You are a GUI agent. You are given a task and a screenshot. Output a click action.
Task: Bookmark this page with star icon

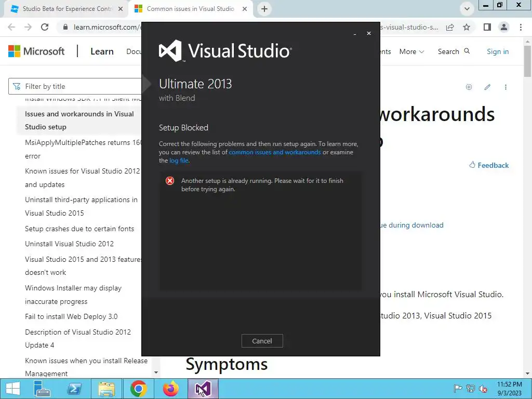[467, 27]
